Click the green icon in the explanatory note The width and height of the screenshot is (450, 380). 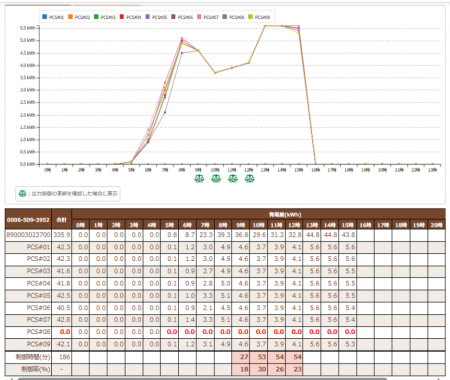point(22,193)
